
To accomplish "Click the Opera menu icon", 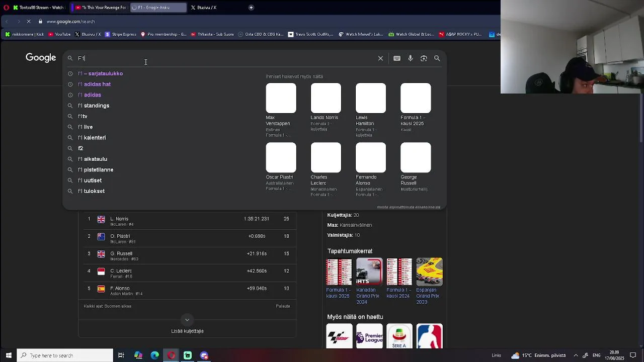I will tap(6, 8).
